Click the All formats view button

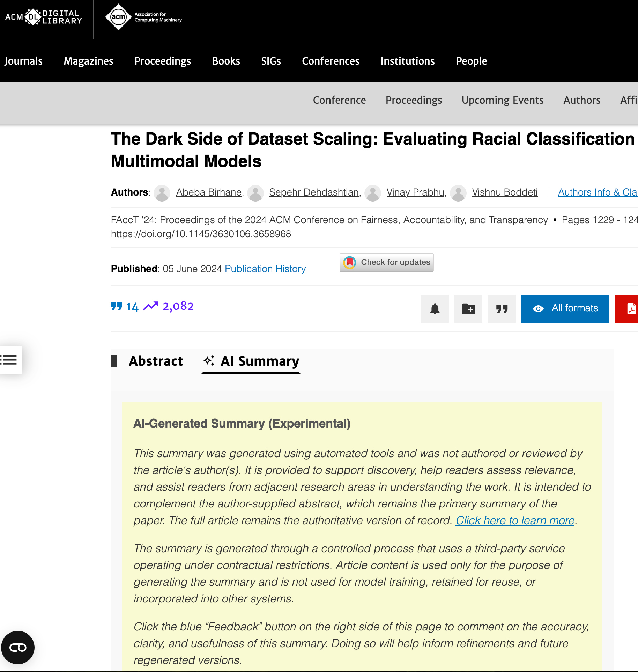(x=565, y=308)
